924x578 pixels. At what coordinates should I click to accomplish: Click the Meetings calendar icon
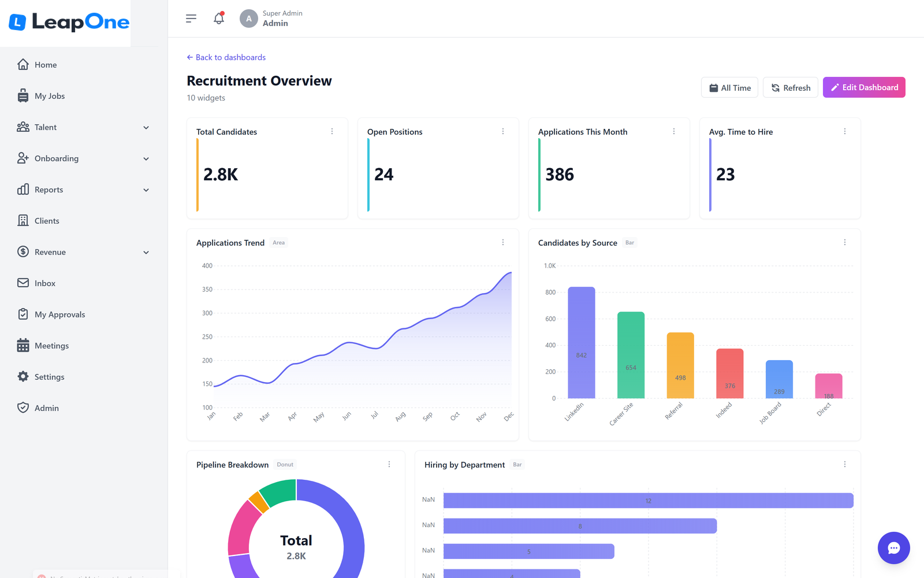23,345
